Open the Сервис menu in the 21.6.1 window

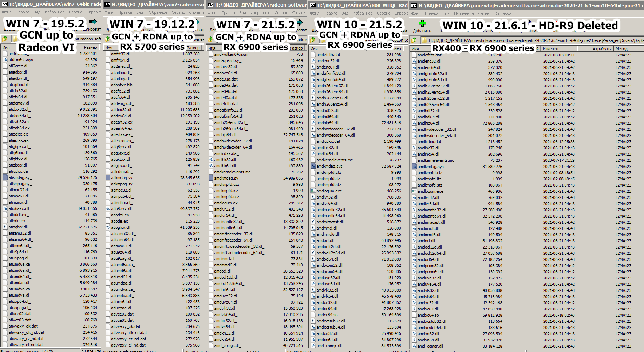pos(484,13)
